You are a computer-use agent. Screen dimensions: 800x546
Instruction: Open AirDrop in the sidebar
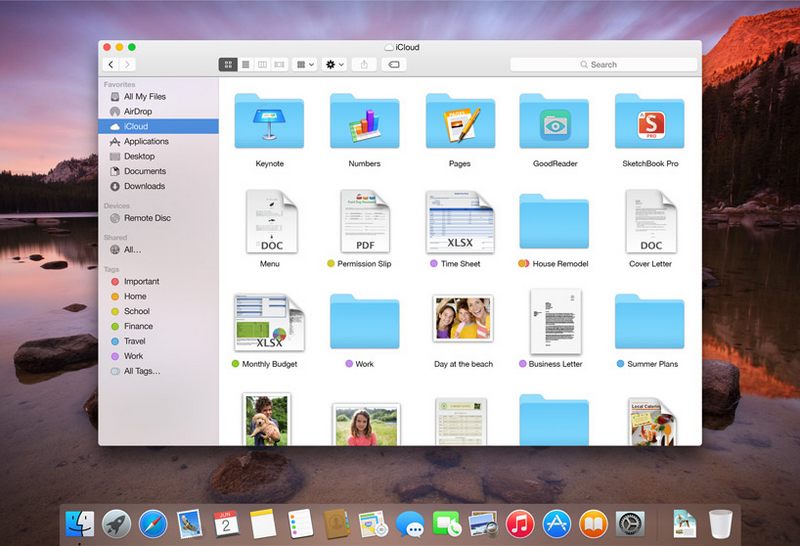click(158, 111)
